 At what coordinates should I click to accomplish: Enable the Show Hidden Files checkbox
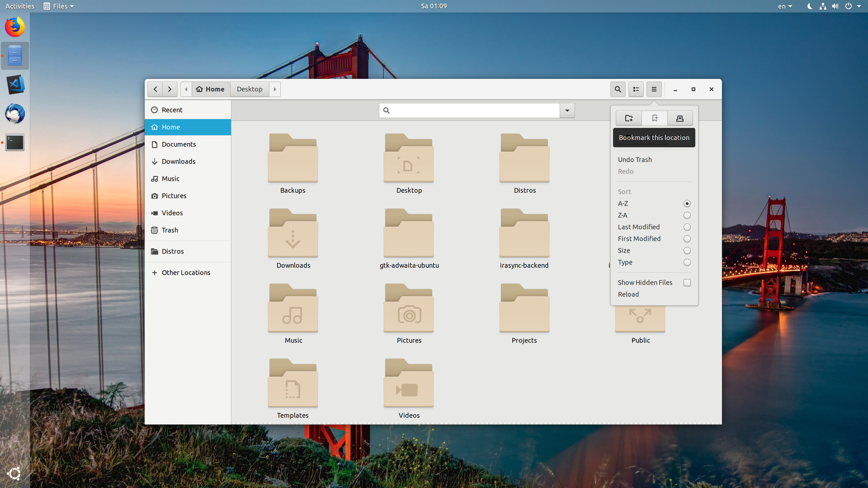point(687,283)
